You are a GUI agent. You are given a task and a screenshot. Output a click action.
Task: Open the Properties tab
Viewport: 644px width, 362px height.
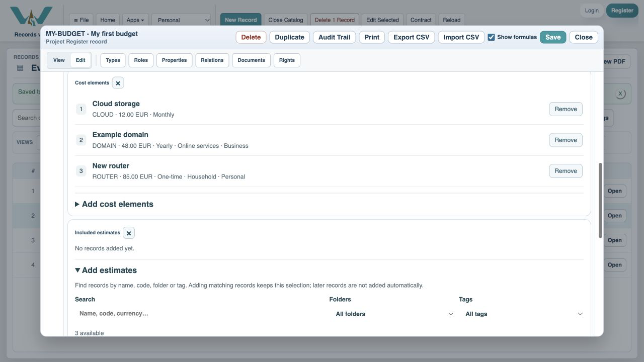point(175,60)
